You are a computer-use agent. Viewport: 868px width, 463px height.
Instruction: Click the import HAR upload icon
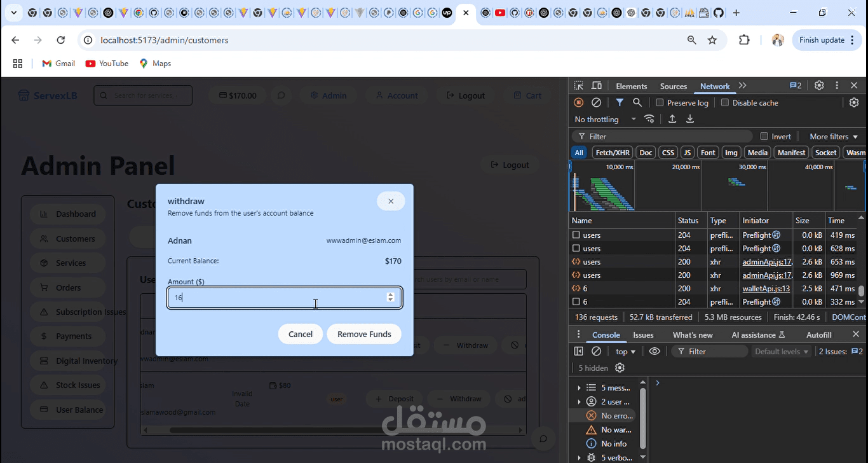pyautogui.click(x=672, y=119)
